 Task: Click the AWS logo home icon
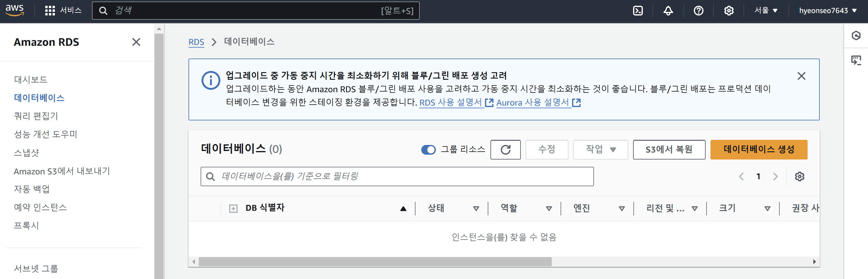pos(15,10)
